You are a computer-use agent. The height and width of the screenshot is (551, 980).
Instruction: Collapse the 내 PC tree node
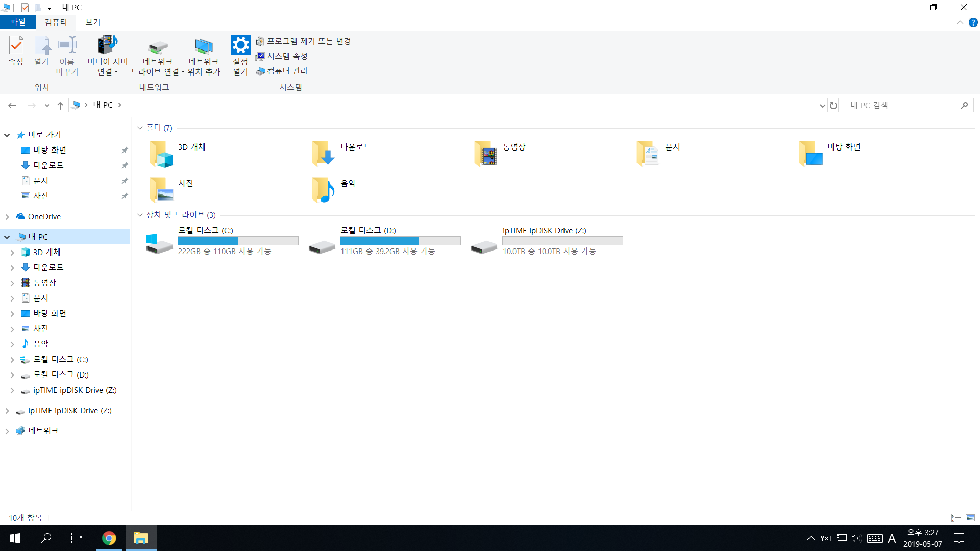7,237
